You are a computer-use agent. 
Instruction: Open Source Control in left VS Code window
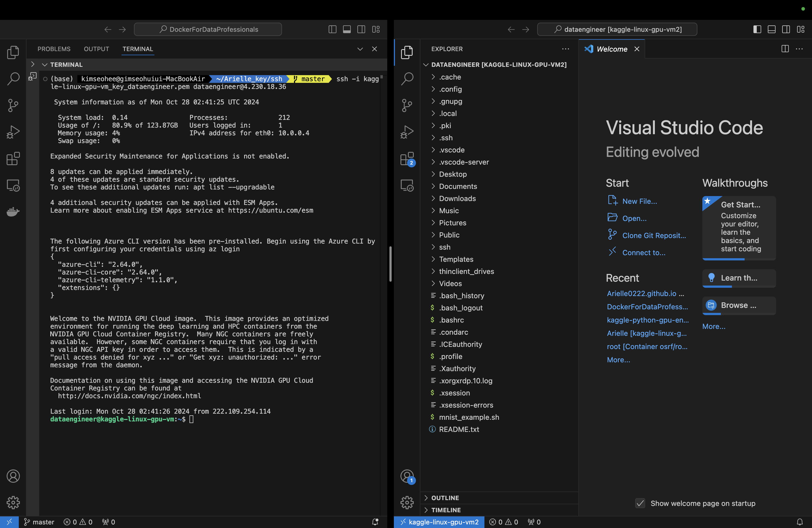(x=13, y=105)
